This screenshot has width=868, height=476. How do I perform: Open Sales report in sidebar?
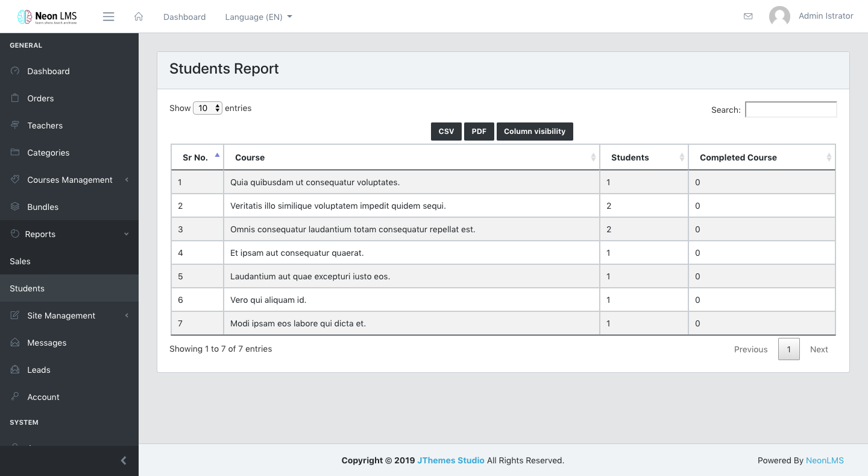[20, 261]
